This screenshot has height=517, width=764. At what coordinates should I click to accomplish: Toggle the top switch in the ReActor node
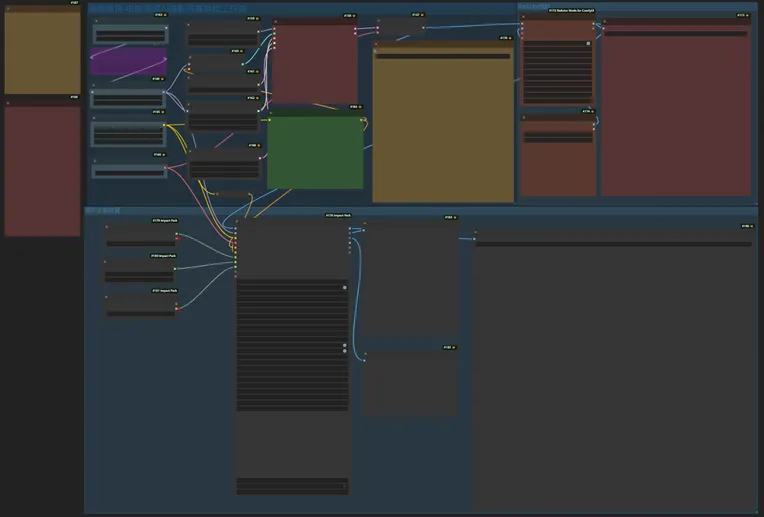(588, 44)
